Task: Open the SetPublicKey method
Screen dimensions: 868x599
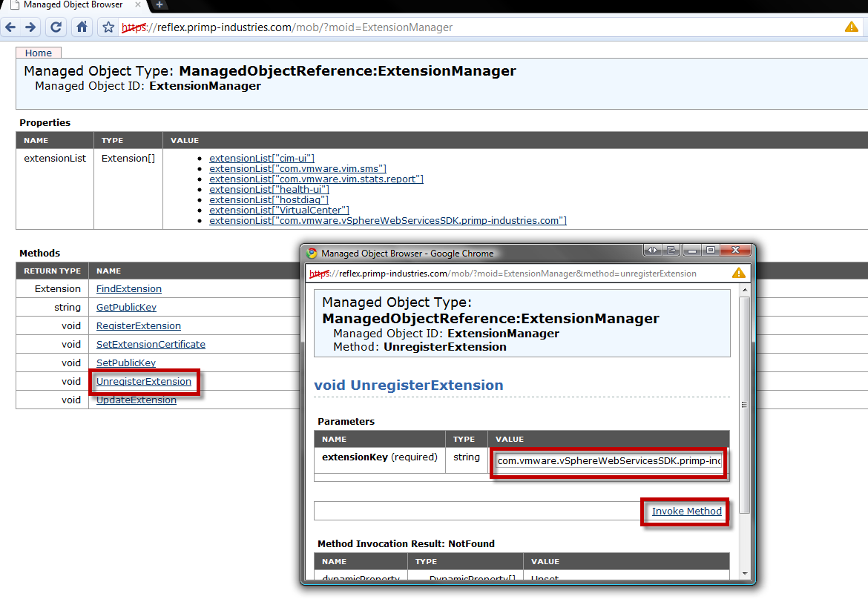Action: (x=125, y=363)
